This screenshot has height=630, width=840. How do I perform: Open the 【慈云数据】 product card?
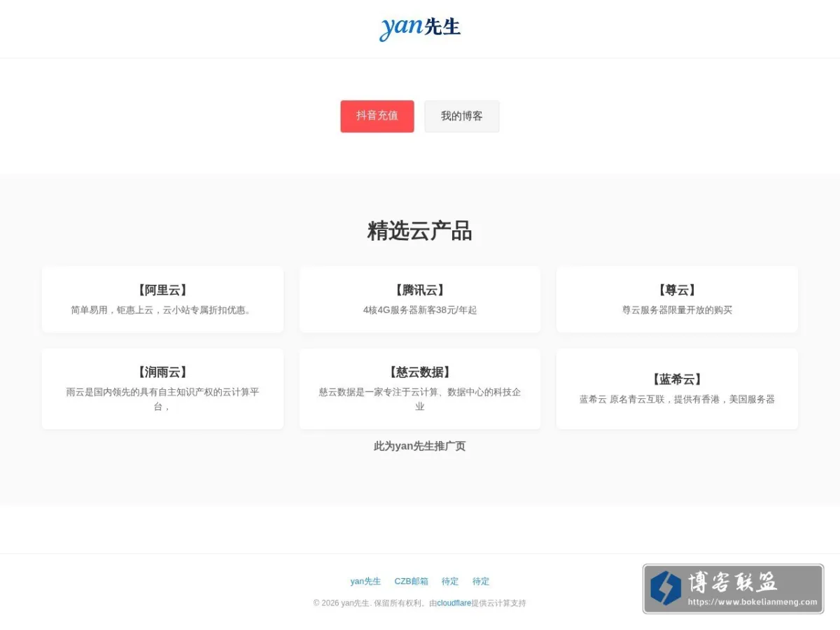(x=420, y=388)
